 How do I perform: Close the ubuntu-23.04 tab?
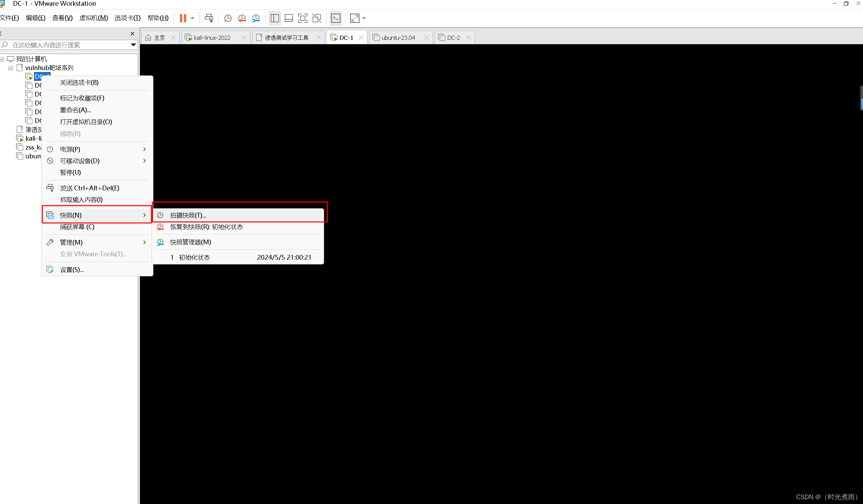point(426,38)
